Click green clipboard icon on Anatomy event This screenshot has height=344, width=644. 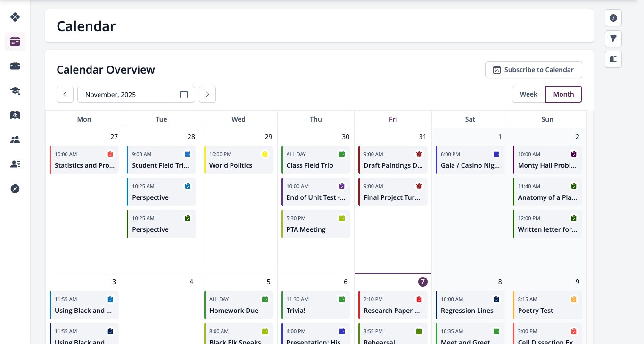574,186
